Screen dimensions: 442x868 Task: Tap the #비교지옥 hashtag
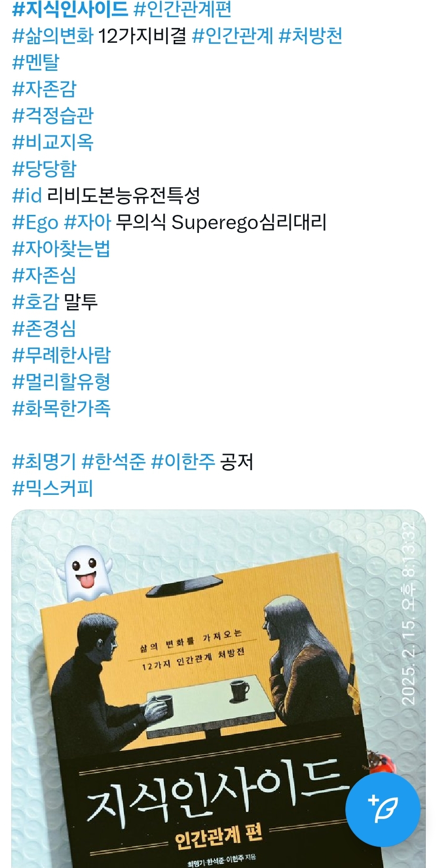pyautogui.click(x=52, y=142)
